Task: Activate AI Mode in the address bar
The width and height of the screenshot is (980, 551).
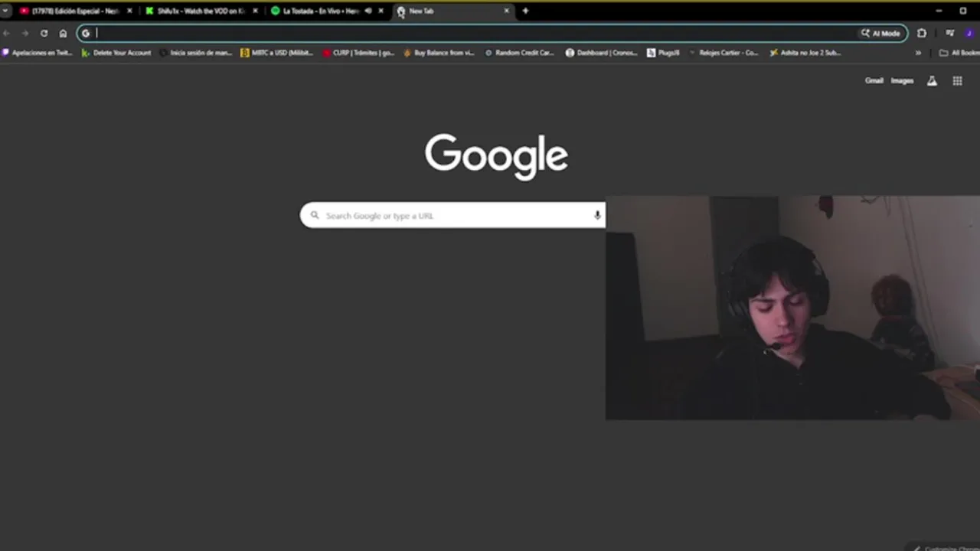Action: pos(880,33)
